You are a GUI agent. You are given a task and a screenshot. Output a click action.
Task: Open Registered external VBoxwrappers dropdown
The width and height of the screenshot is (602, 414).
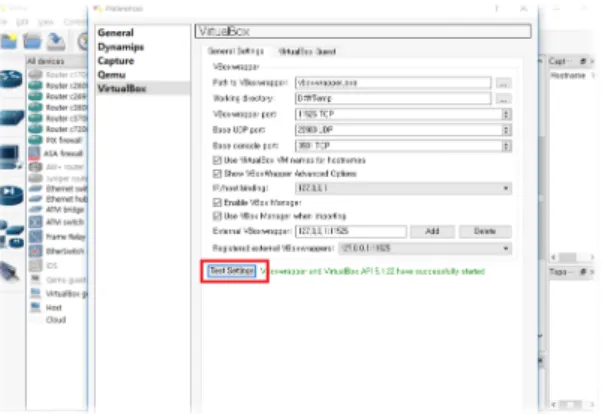[x=425, y=248]
